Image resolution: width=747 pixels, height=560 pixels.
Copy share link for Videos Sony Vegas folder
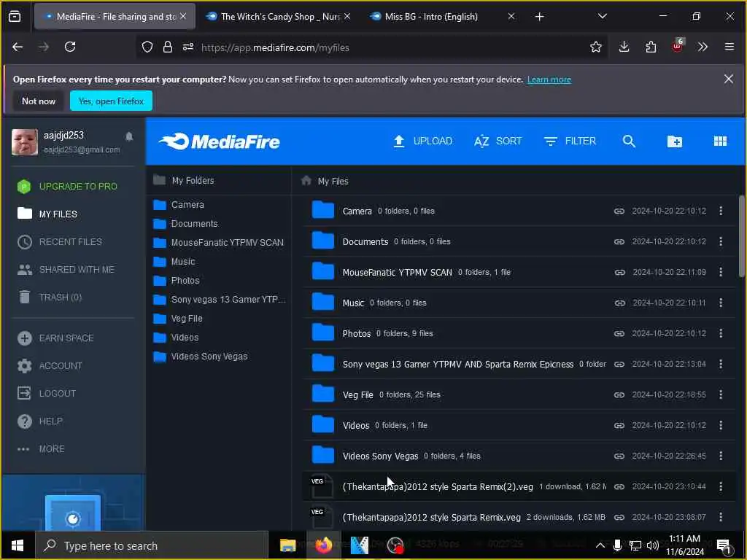coord(619,456)
